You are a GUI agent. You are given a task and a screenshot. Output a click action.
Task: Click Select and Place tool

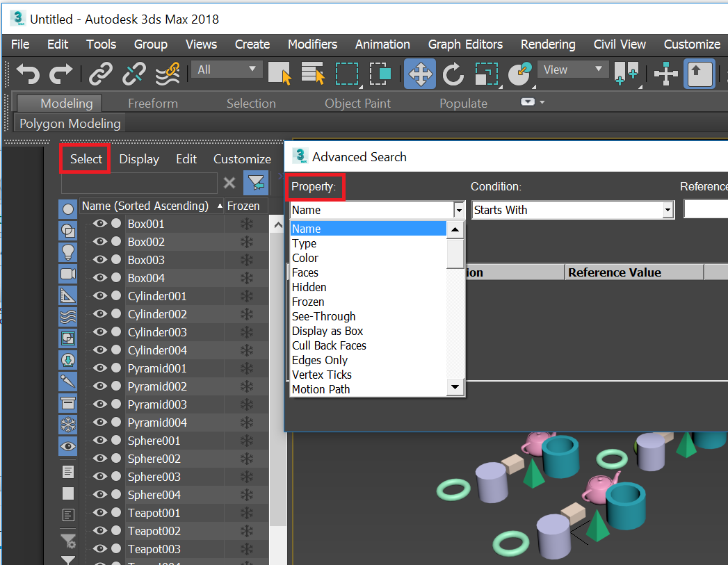click(x=520, y=74)
